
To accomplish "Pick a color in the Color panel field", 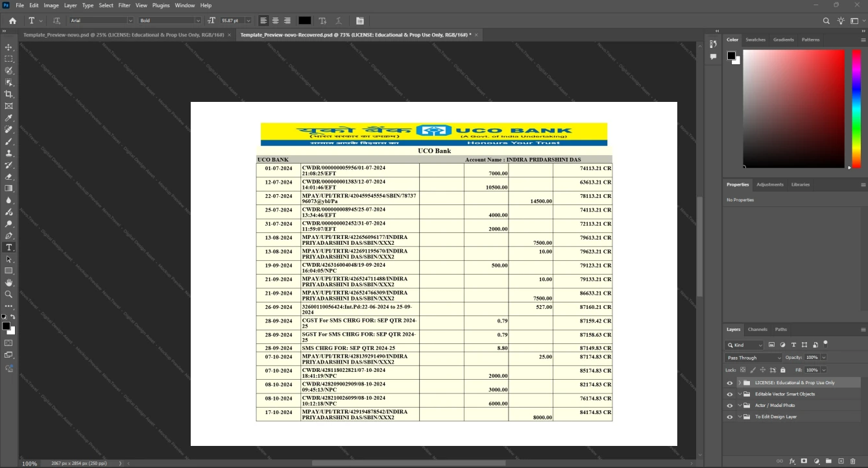I will tap(793, 109).
